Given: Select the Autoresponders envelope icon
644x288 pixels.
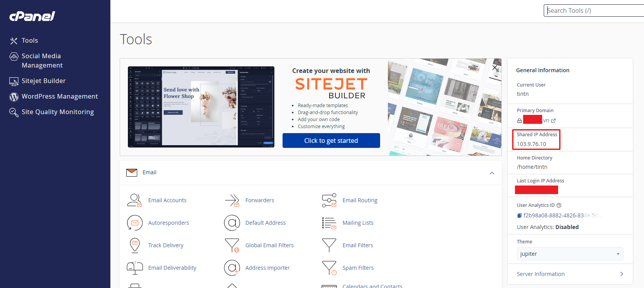Looking at the screenshot, I should coord(134,223).
